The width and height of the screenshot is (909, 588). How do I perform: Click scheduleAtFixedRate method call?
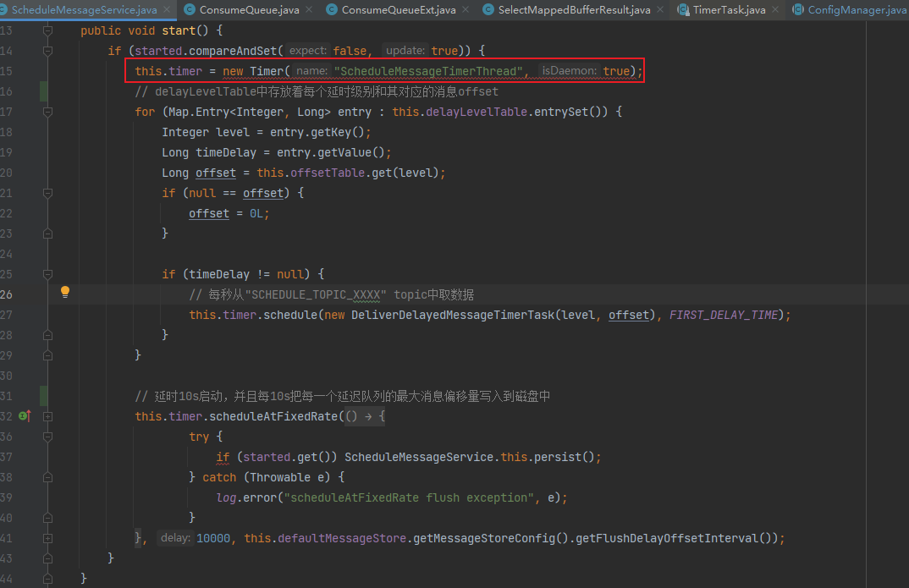273,416
